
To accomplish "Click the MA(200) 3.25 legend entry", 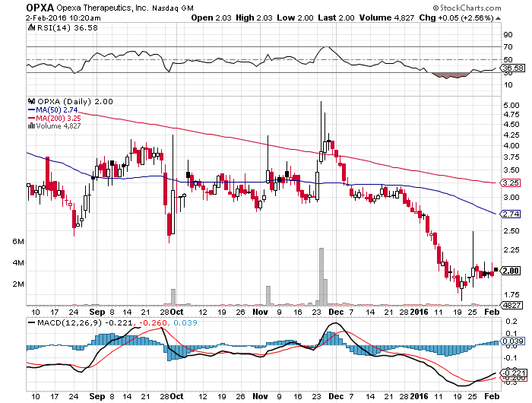I will [x=55, y=118].
